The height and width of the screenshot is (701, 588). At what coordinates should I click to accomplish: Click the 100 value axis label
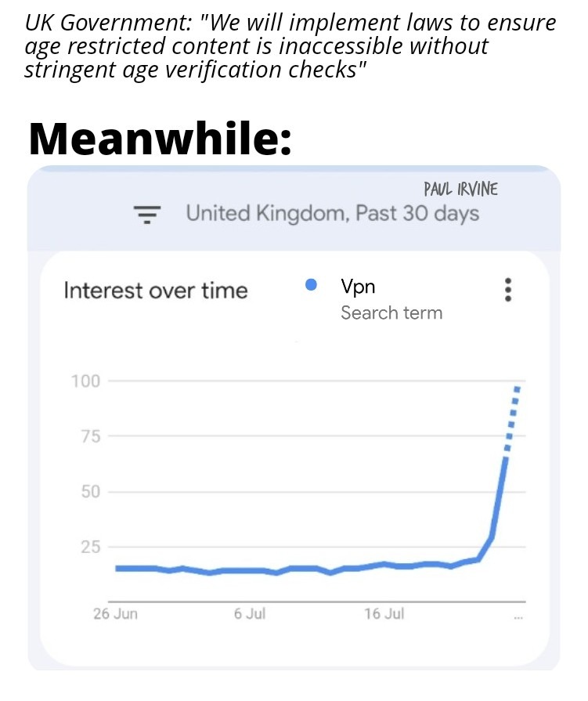pyautogui.click(x=86, y=381)
